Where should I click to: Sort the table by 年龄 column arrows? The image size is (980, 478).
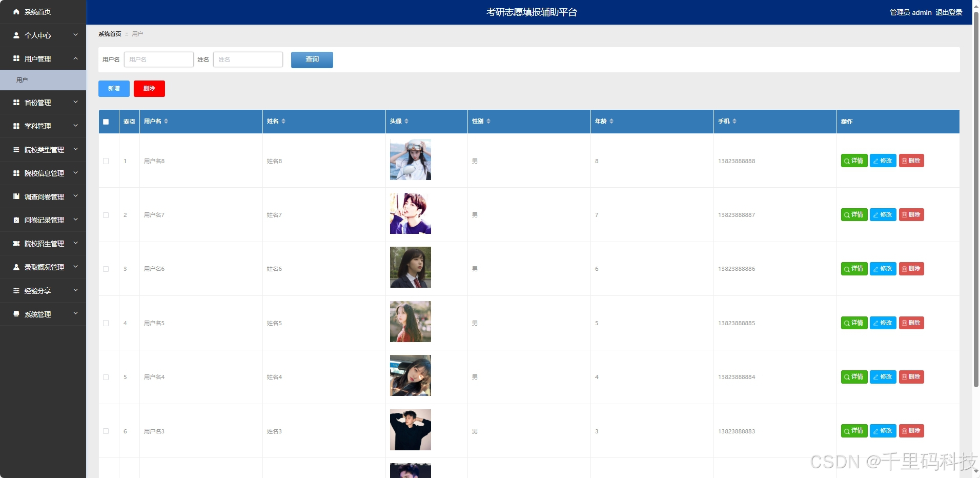tap(611, 122)
